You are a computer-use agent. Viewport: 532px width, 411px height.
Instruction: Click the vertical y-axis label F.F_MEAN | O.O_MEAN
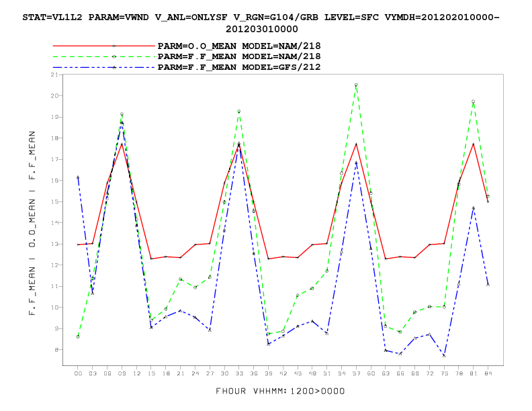point(32,223)
